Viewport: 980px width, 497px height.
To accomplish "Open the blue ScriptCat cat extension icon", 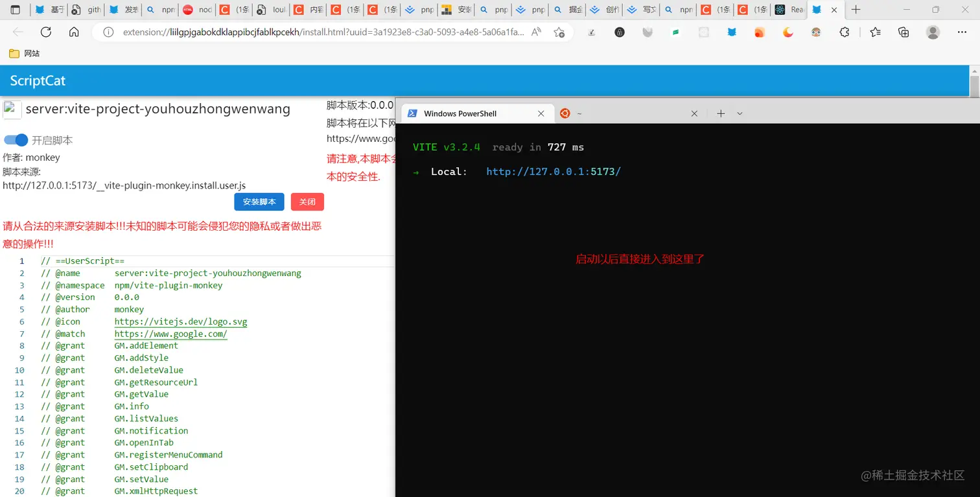I will click(x=732, y=32).
